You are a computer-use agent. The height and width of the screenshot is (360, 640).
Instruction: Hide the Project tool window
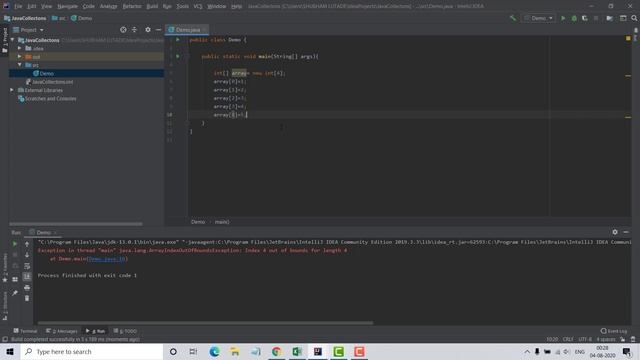(158, 30)
